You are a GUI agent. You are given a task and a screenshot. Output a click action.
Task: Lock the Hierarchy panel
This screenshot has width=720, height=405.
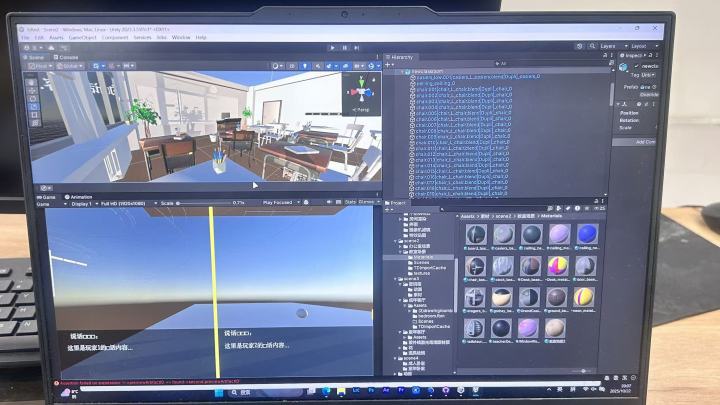pyautogui.click(x=605, y=55)
